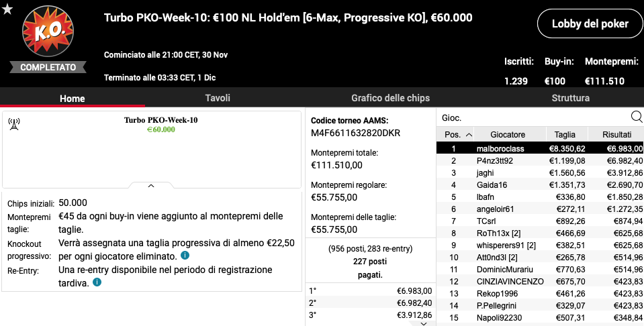Open Lobby del poker button
This screenshot has width=644, height=326.
590,23
